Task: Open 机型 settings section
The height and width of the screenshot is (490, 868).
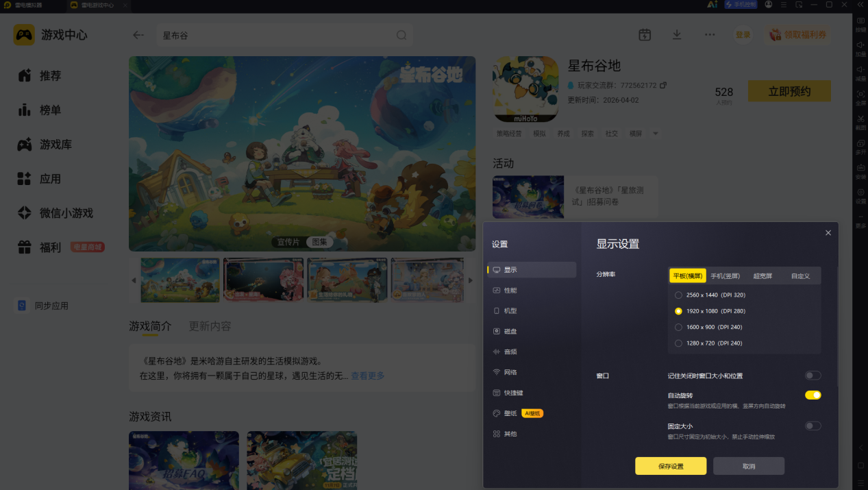Action: tap(532, 310)
